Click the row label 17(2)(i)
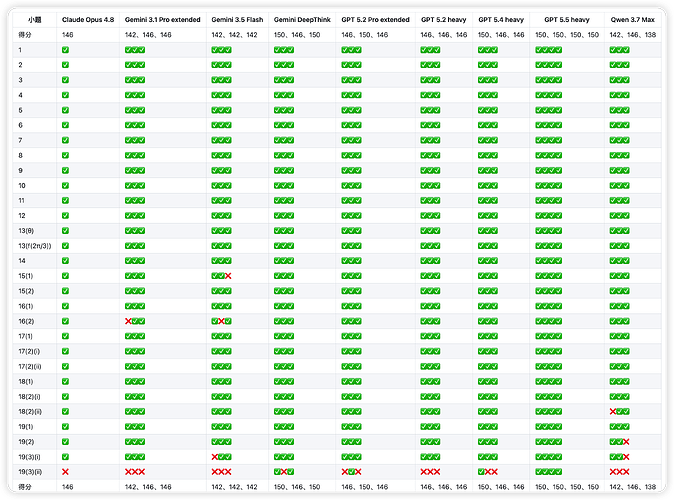 tap(29, 351)
